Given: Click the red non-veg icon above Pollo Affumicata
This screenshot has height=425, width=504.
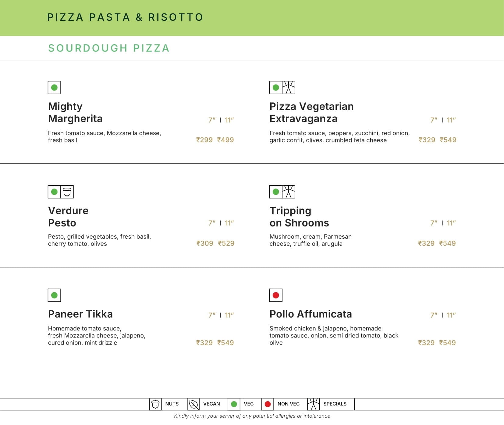Looking at the screenshot, I should 276,295.
